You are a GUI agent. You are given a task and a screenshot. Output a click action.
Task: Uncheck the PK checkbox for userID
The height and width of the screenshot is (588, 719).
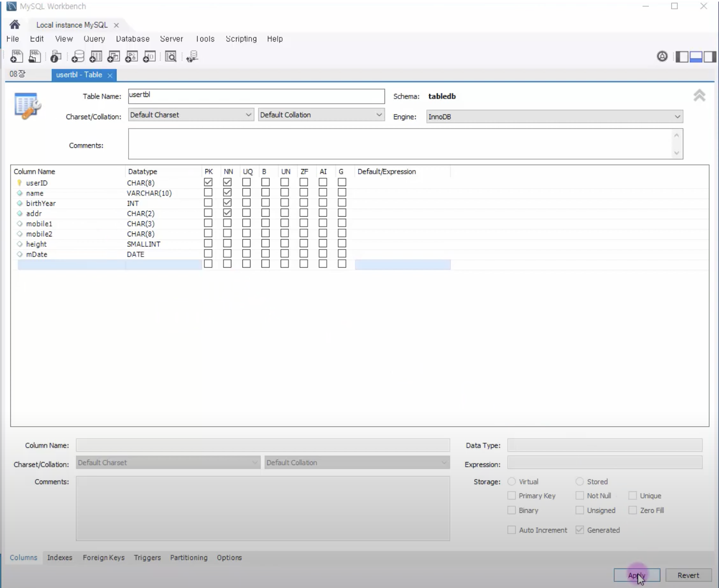208,182
